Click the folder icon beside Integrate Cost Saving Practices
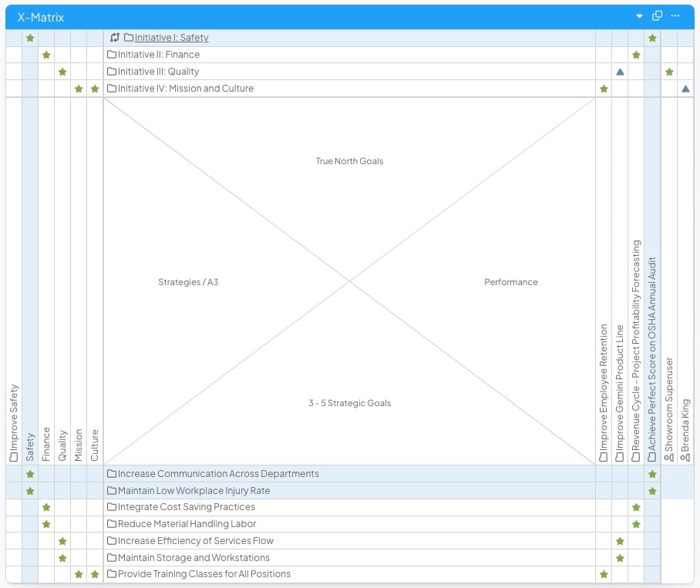This screenshot has height=588, width=700. 112,507
